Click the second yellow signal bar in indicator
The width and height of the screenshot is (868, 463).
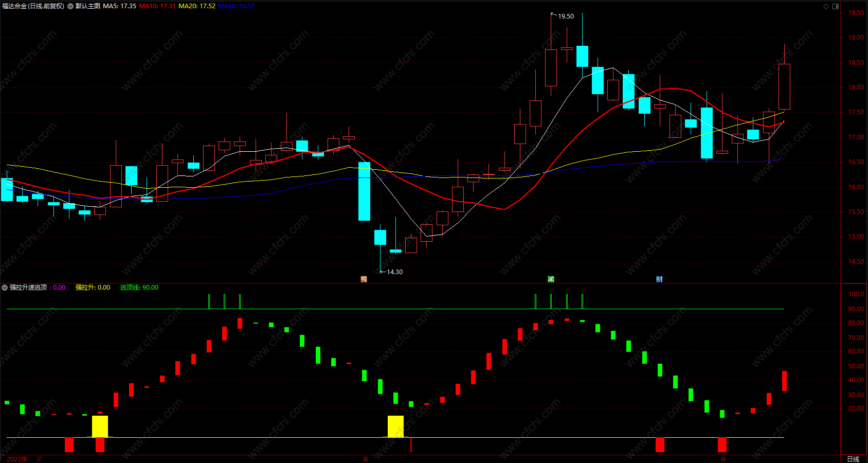(x=395, y=426)
